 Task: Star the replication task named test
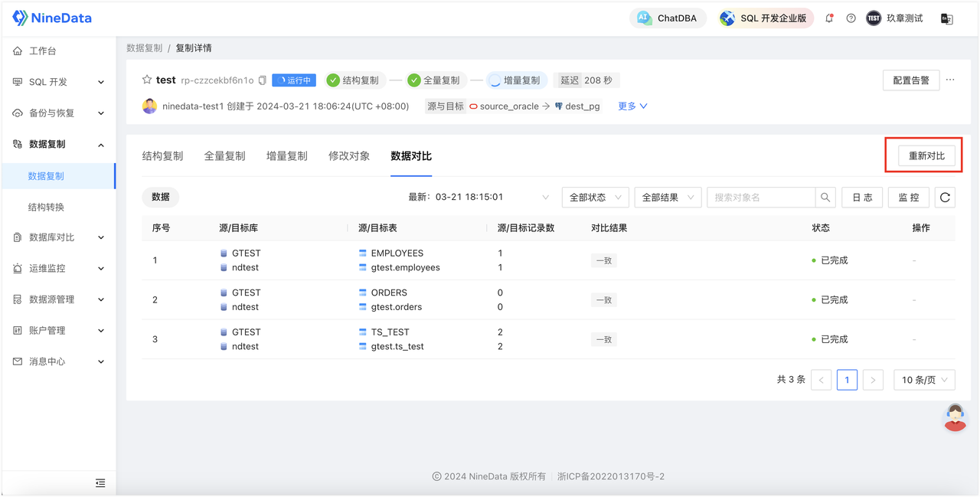pos(145,79)
